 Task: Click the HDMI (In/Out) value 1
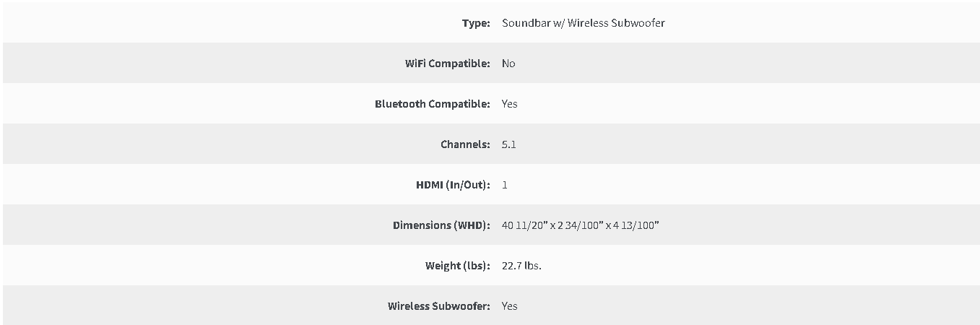pyautogui.click(x=505, y=185)
